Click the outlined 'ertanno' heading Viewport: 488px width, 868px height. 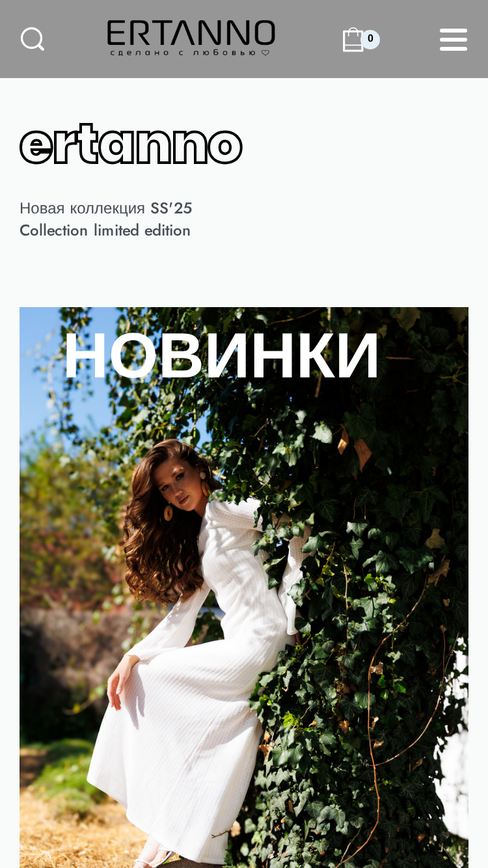click(131, 144)
